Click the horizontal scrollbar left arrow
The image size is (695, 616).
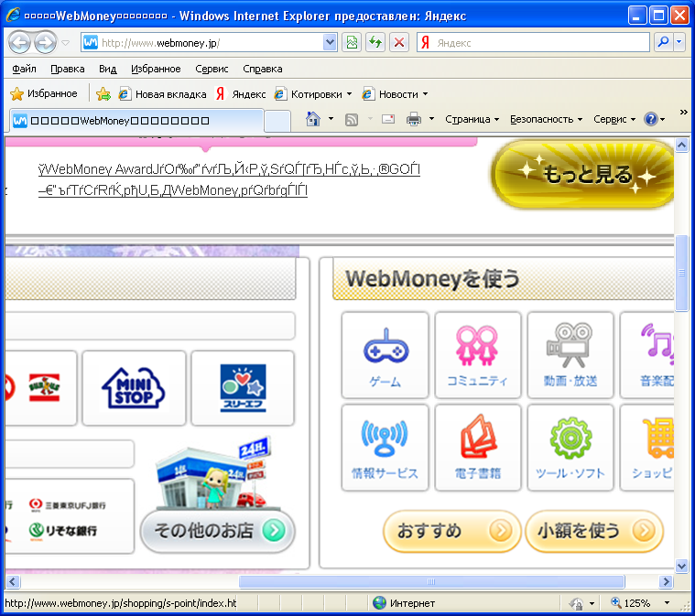click(13, 581)
